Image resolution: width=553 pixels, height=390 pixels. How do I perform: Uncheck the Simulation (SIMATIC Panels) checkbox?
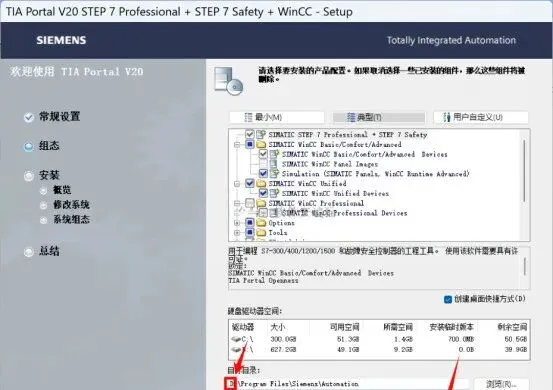click(263, 173)
